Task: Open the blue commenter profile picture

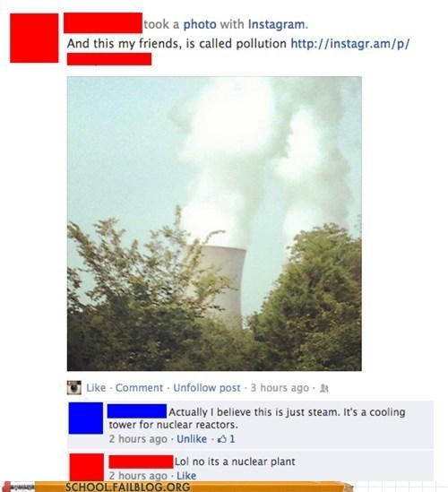Action: 86,418
